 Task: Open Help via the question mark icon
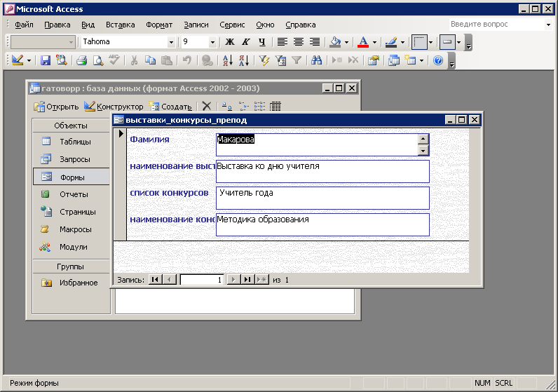click(x=438, y=60)
